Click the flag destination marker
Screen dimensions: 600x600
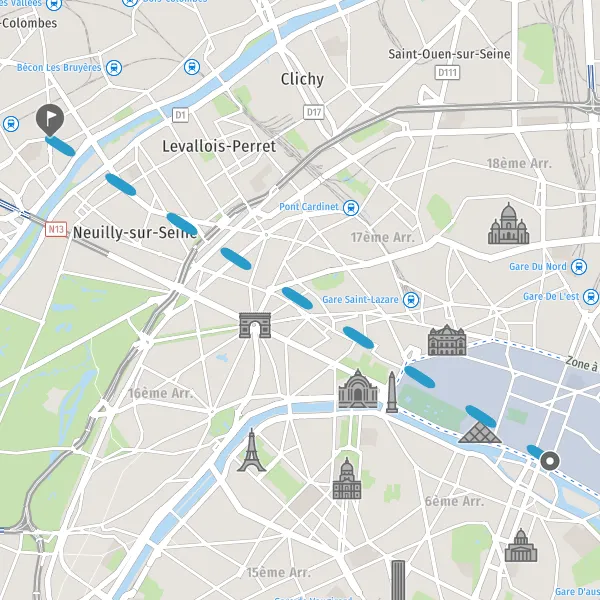(x=50, y=120)
